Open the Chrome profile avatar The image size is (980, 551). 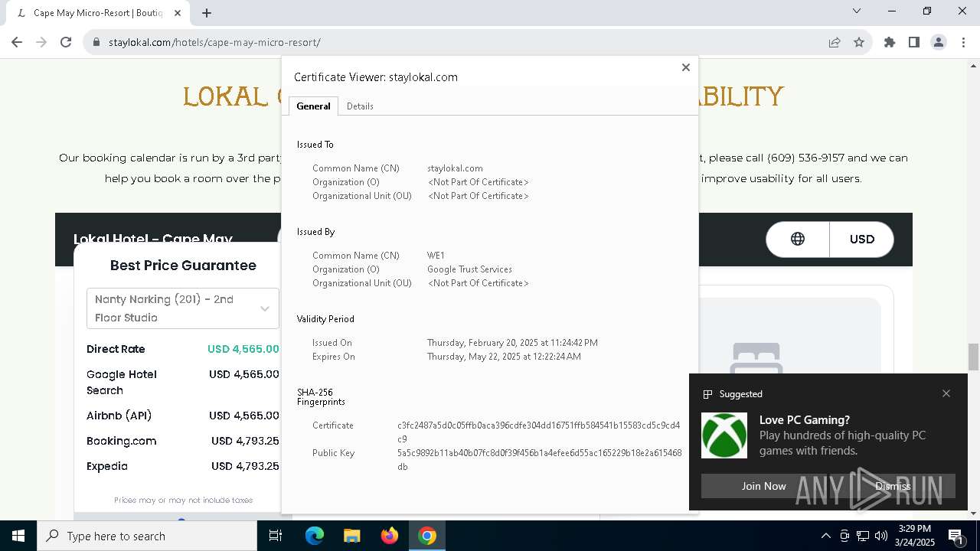pyautogui.click(x=939, y=42)
